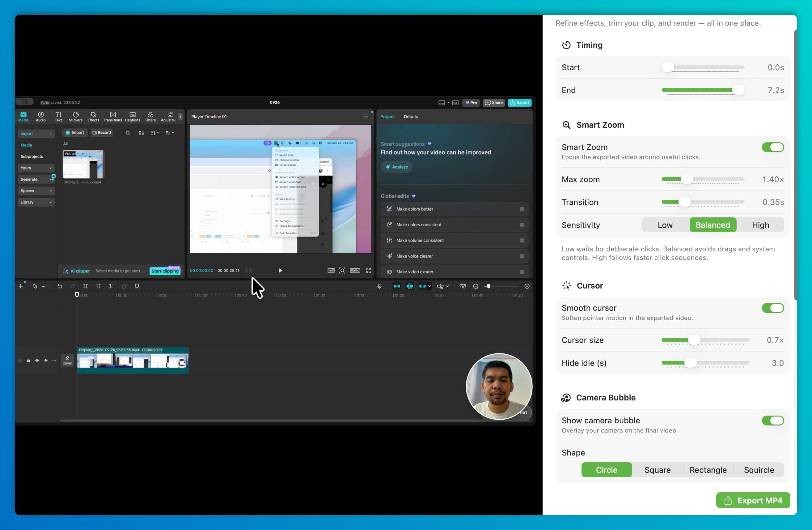Click the Split clip icon
This screenshot has height=530, width=812.
point(85,286)
